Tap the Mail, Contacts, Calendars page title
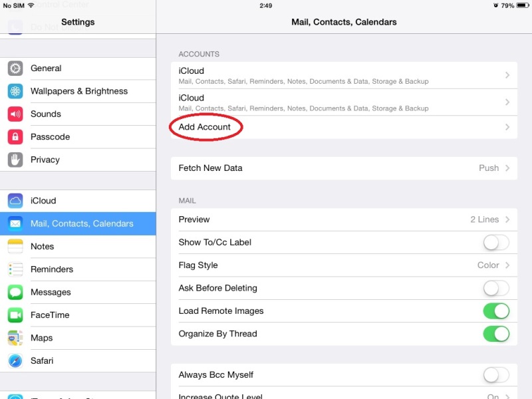 (x=344, y=22)
